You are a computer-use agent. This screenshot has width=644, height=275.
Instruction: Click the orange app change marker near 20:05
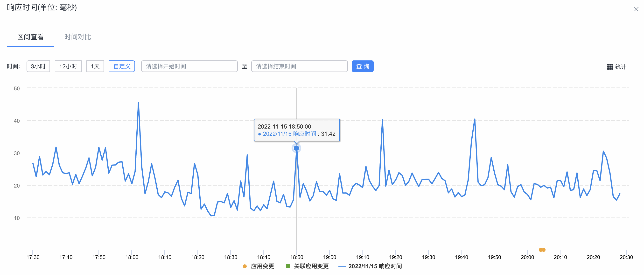(x=542, y=250)
